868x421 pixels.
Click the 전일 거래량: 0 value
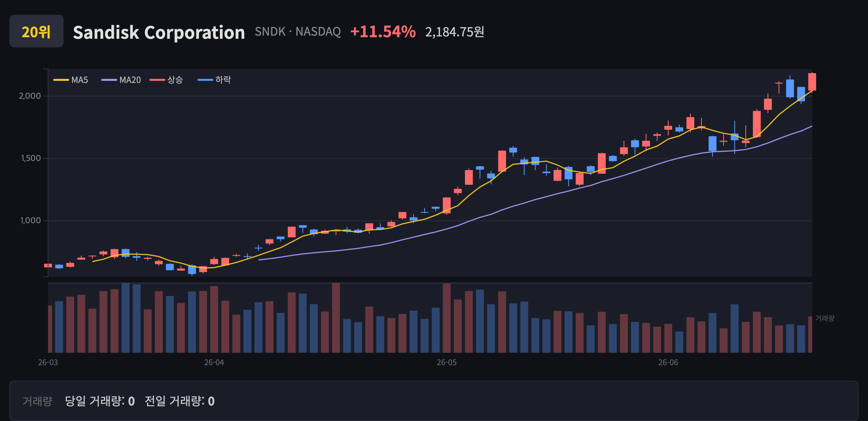click(x=180, y=401)
